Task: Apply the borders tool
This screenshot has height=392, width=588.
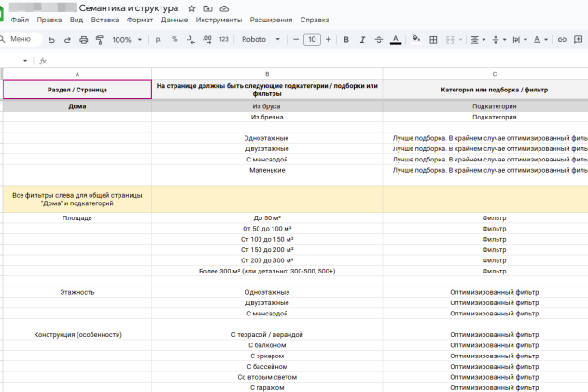Action: click(432, 40)
